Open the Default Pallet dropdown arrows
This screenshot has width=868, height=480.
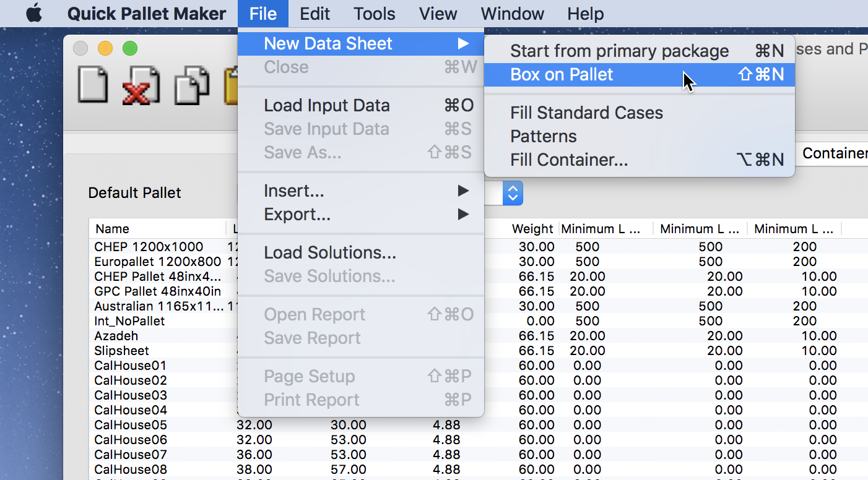coord(512,193)
